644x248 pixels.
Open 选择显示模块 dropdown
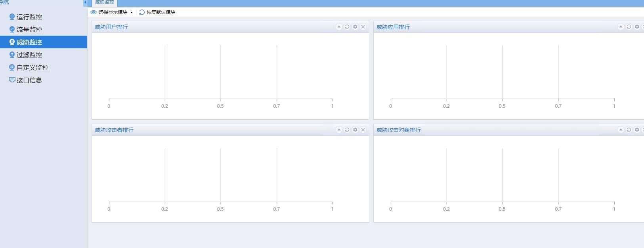pyautogui.click(x=112, y=12)
